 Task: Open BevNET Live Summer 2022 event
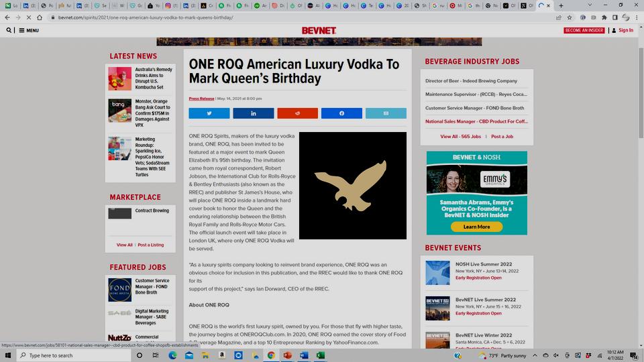pos(486,300)
